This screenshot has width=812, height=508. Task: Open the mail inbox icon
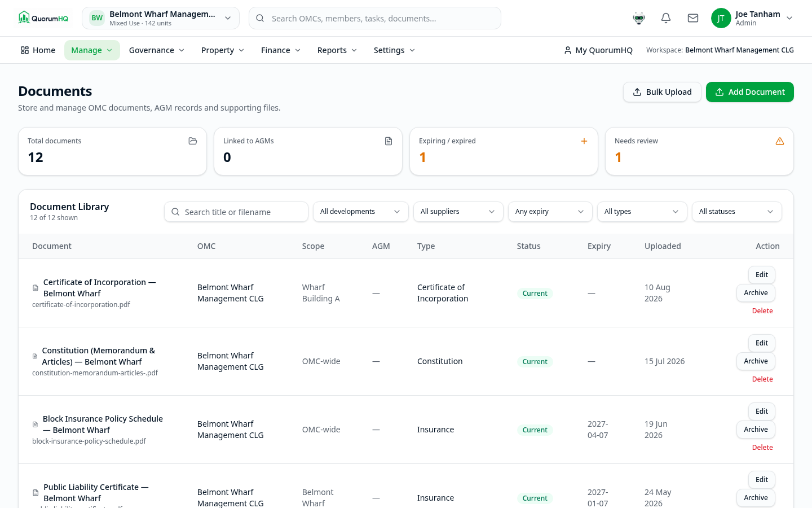(x=693, y=18)
